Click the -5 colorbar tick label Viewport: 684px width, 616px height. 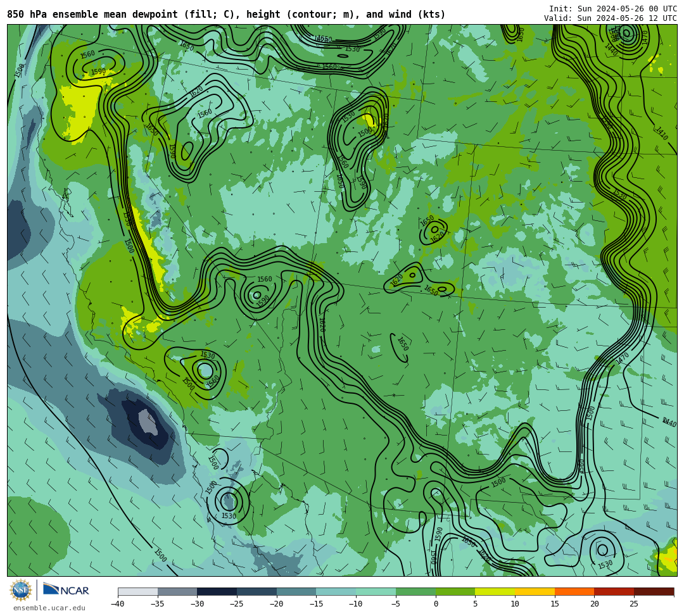point(396,604)
